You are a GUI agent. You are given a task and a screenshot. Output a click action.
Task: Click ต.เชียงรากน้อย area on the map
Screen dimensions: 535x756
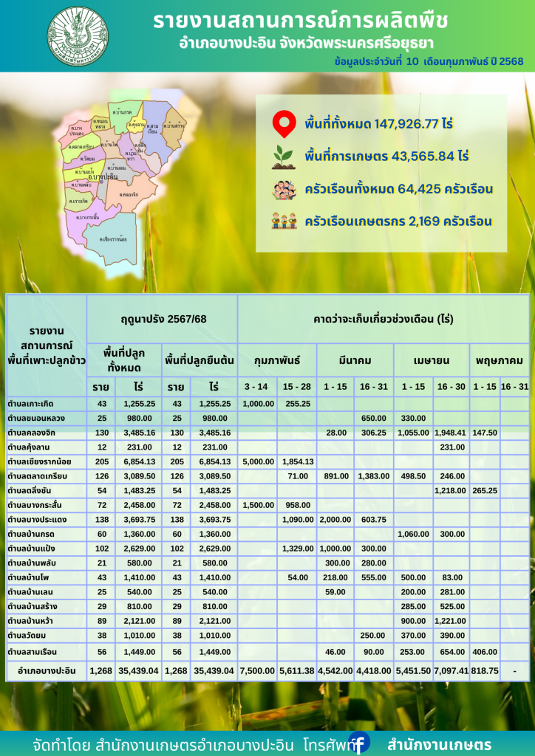click(x=112, y=238)
